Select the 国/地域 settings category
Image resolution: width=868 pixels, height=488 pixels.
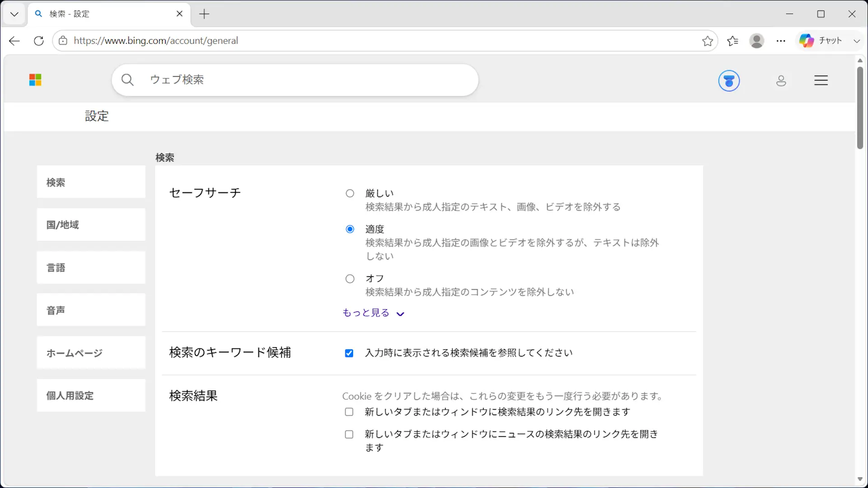(x=91, y=225)
